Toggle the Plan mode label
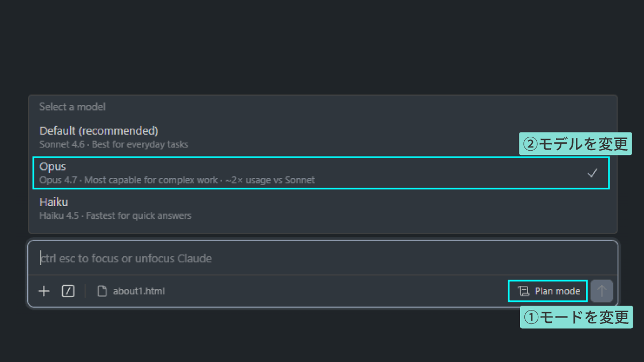 [557, 291]
